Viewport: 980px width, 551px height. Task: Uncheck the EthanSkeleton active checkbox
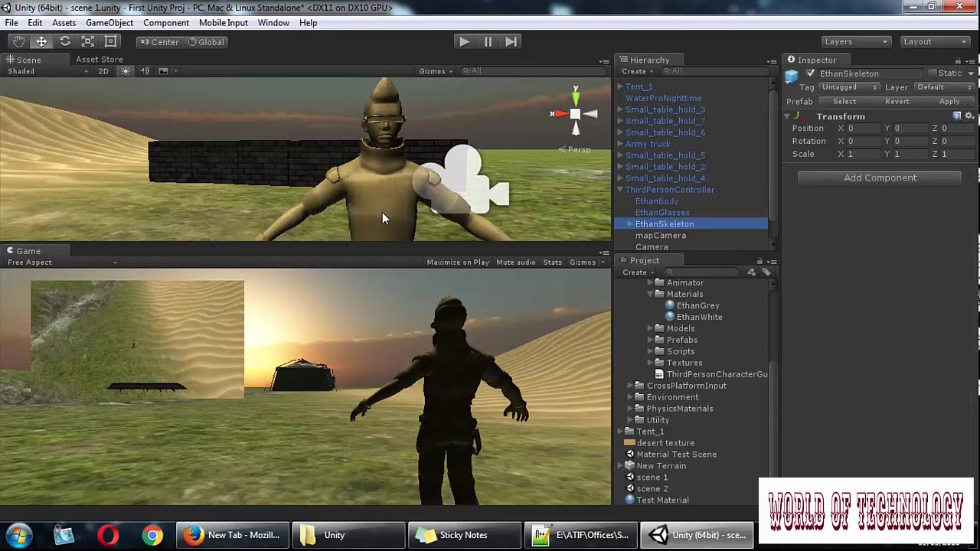coord(811,73)
